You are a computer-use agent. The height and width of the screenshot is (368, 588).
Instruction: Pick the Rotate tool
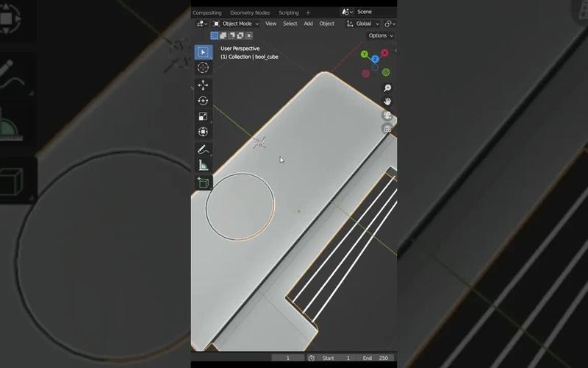[204, 101]
